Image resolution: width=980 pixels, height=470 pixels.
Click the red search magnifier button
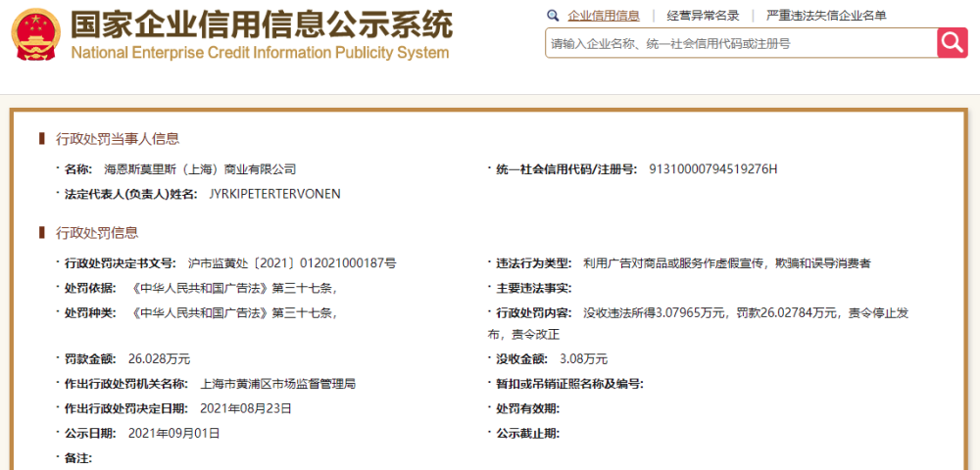click(952, 43)
